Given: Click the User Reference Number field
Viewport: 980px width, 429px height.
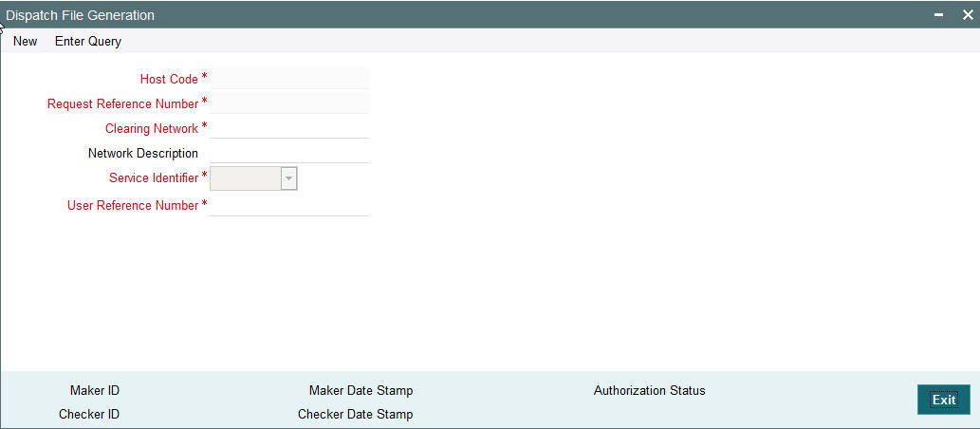Looking at the screenshot, I should 289,205.
